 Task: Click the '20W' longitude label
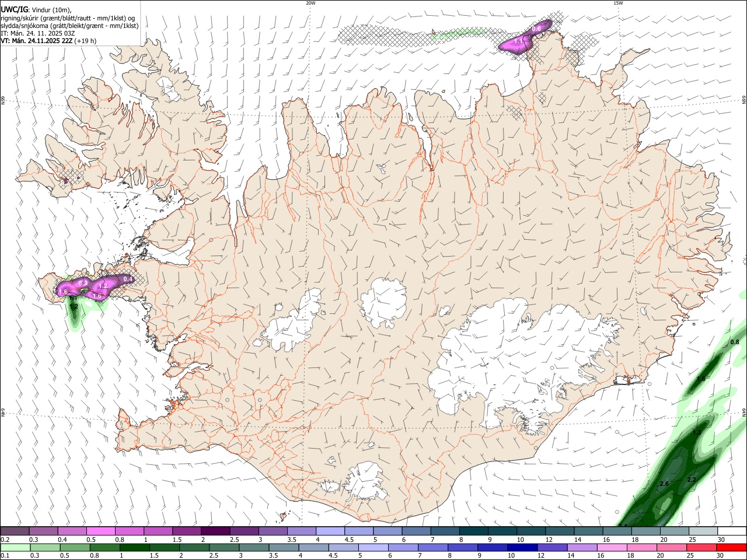pyautogui.click(x=310, y=3)
